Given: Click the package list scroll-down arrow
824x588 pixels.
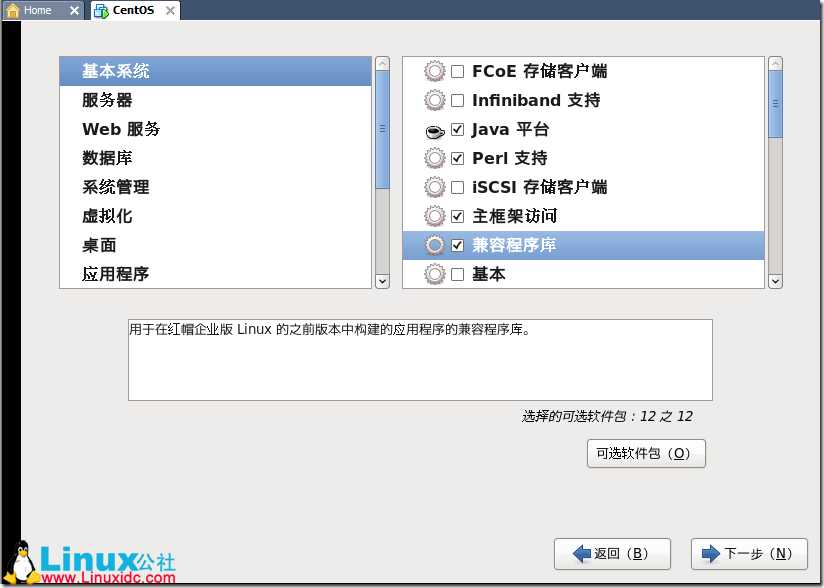Looking at the screenshot, I should pyautogui.click(x=775, y=281).
